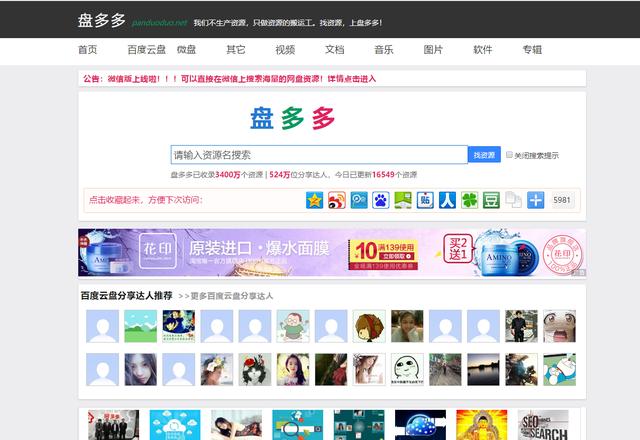Open the 微盘 nav item
Screen dimensions: 640x440
187,49
